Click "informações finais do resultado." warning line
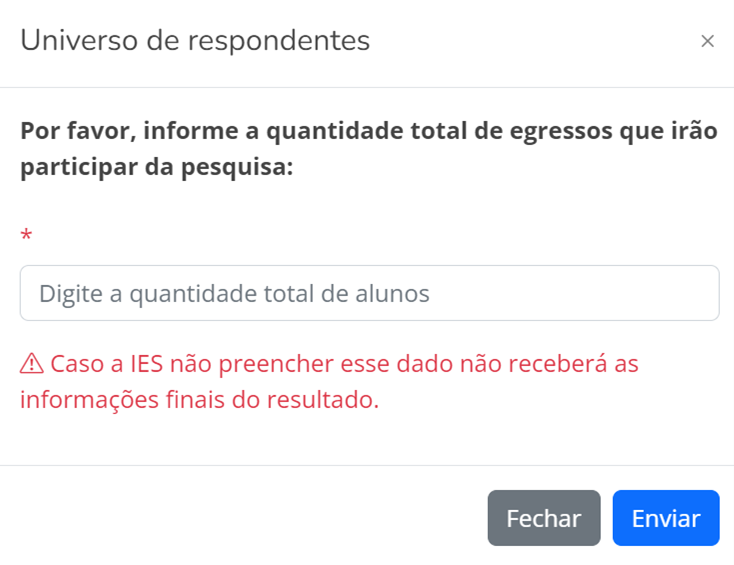The image size is (734, 565). tap(200, 400)
